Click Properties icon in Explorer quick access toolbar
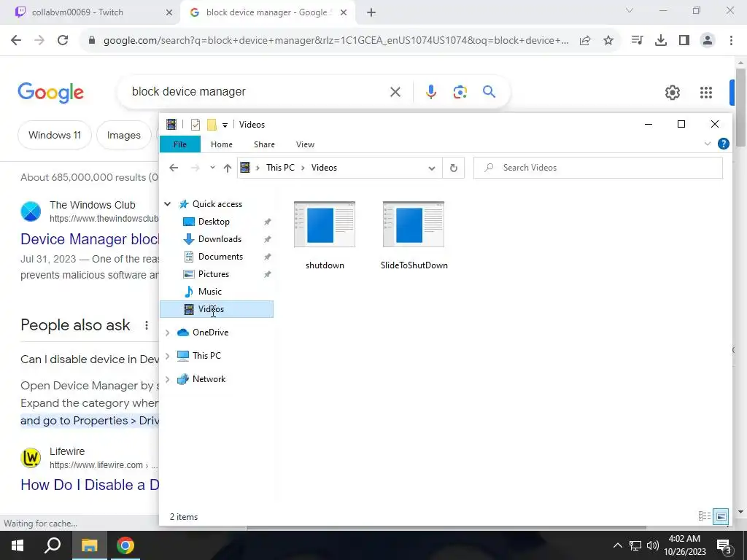Viewport: 747px width, 560px height. click(x=196, y=125)
